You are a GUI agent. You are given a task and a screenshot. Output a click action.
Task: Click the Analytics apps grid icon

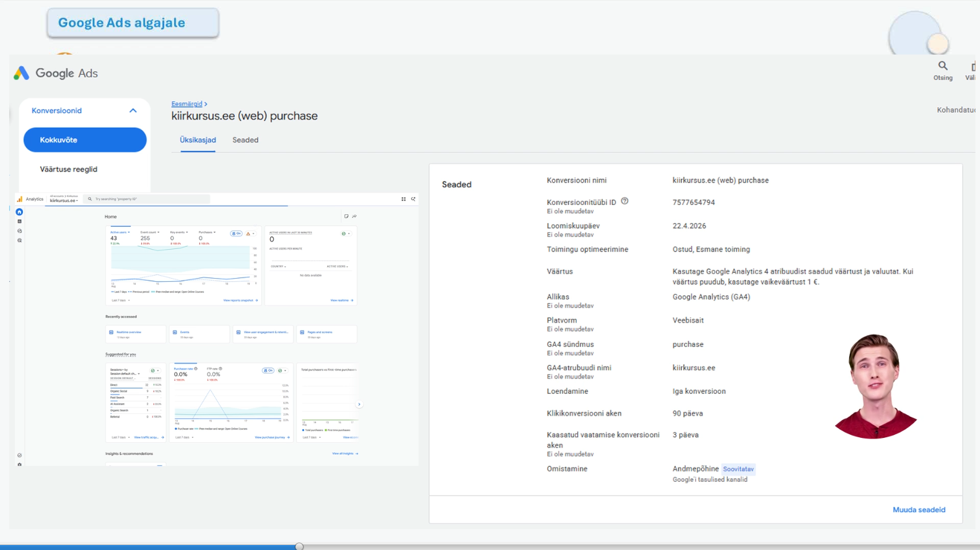point(403,199)
